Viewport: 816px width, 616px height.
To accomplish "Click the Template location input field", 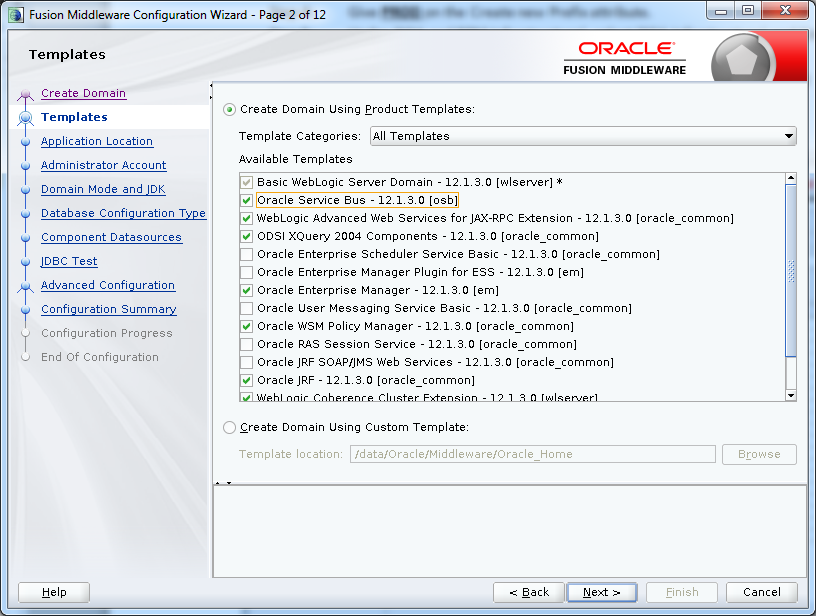I will (x=532, y=454).
